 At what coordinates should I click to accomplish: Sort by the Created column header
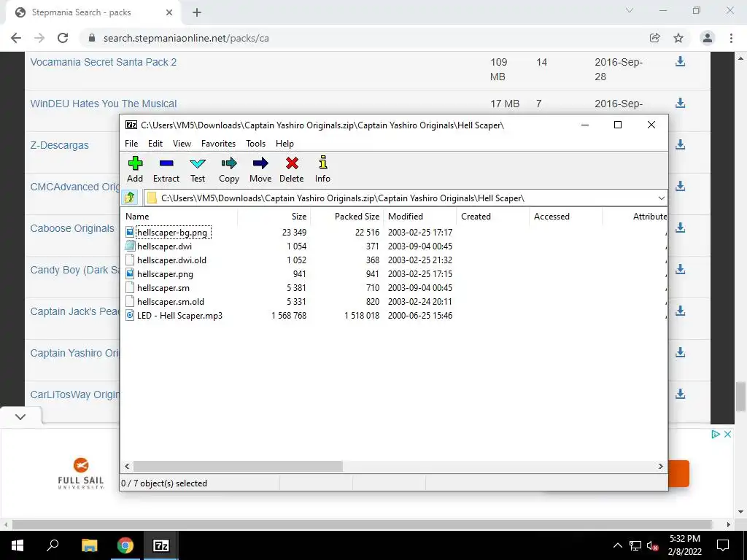(492, 216)
